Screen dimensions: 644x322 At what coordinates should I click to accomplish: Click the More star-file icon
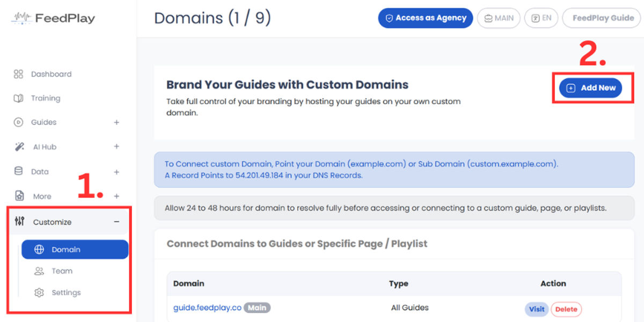19,196
